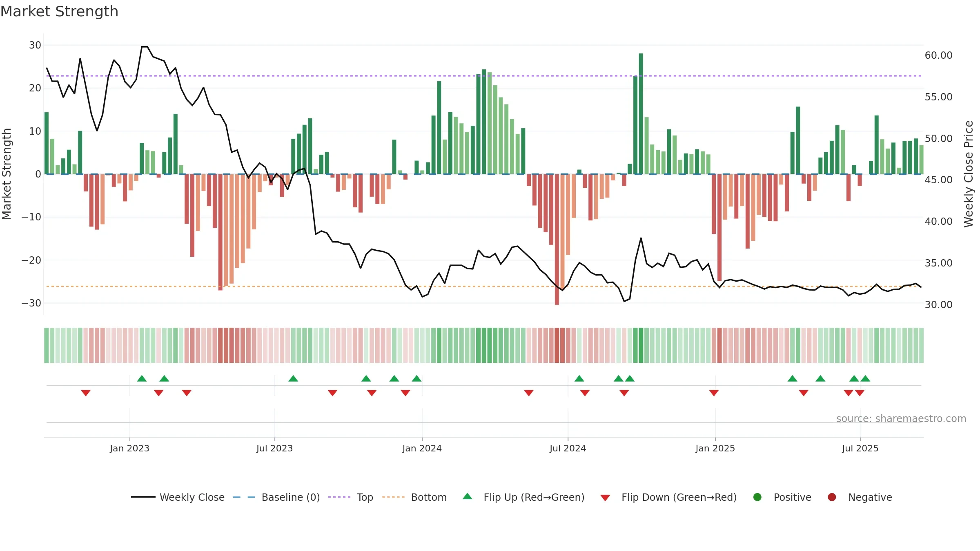Click the Jul 2025 axis label
980x551 pixels.
coord(860,448)
